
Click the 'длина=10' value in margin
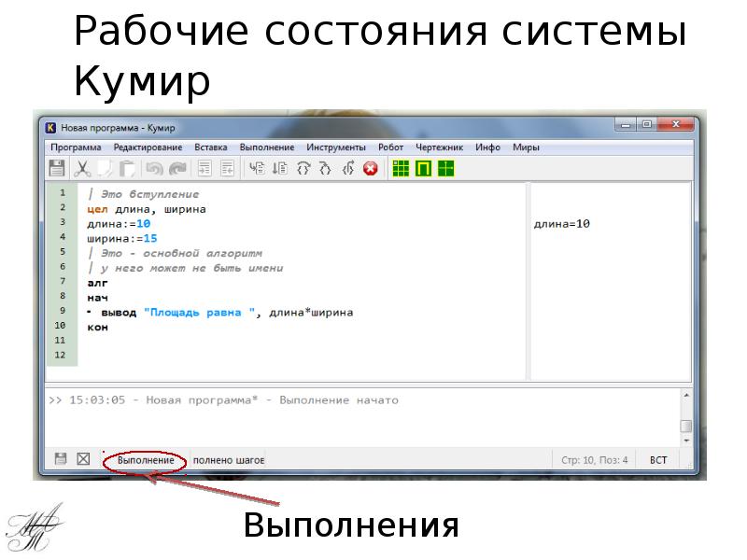pyautogui.click(x=562, y=224)
